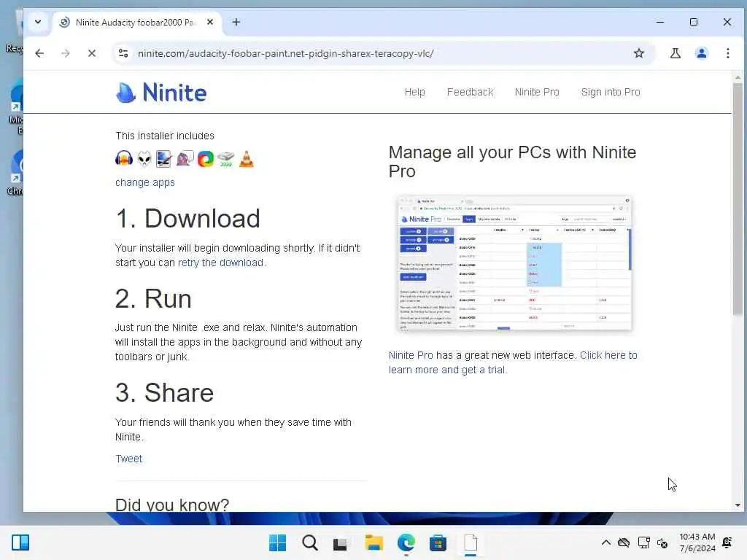This screenshot has width=747, height=560.
Task: Close the Ninite browser tab
Action: click(210, 23)
